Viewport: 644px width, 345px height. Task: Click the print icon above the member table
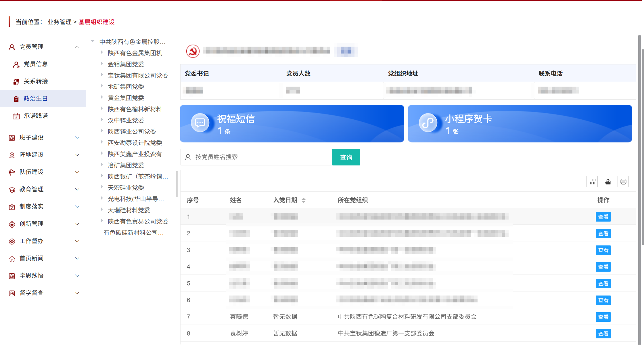pyautogui.click(x=623, y=181)
